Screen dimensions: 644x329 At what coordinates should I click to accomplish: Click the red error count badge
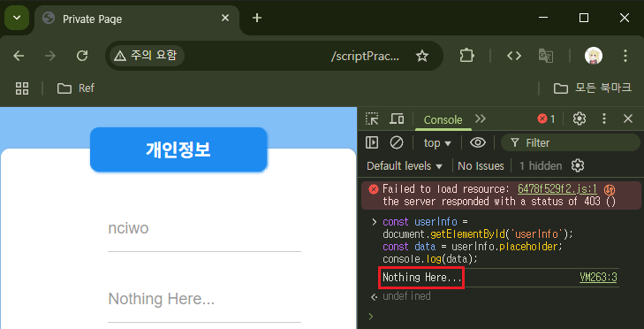coord(546,119)
